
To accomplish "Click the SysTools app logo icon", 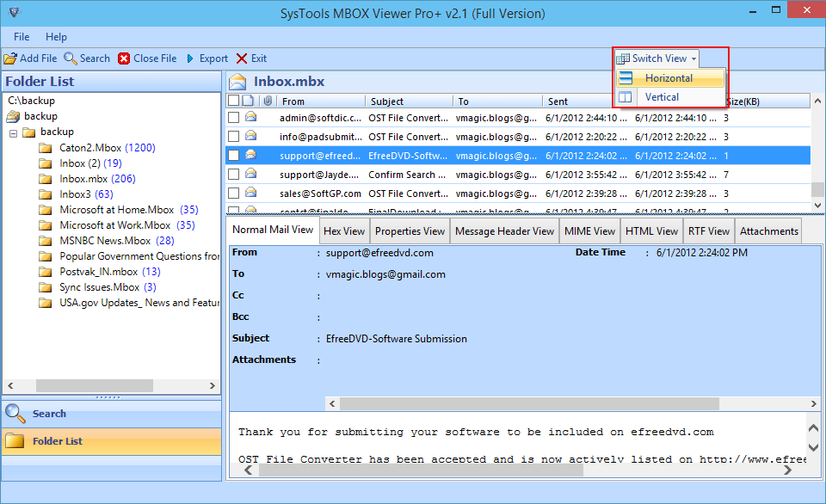I will [x=15, y=12].
